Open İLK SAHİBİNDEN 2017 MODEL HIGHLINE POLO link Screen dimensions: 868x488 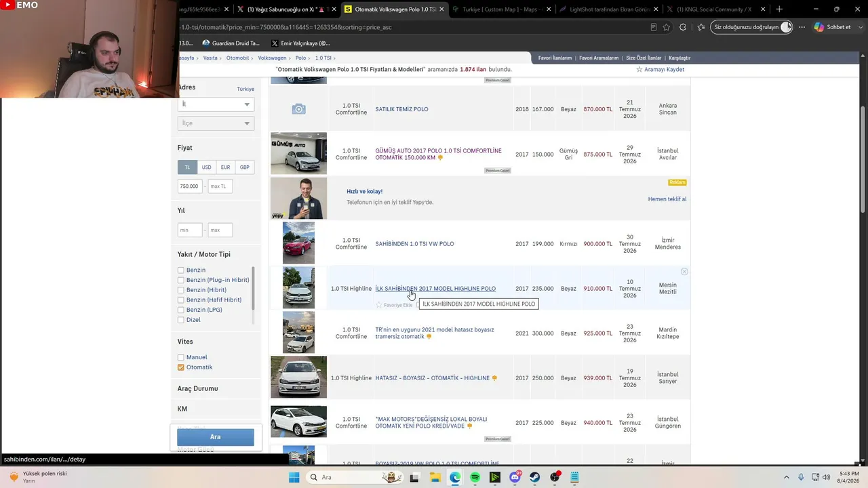click(x=435, y=289)
